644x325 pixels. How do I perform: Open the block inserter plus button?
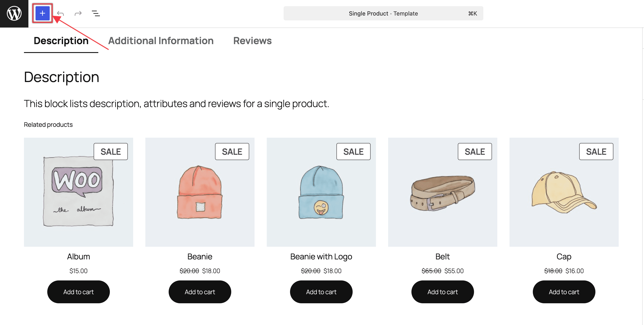[43, 13]
